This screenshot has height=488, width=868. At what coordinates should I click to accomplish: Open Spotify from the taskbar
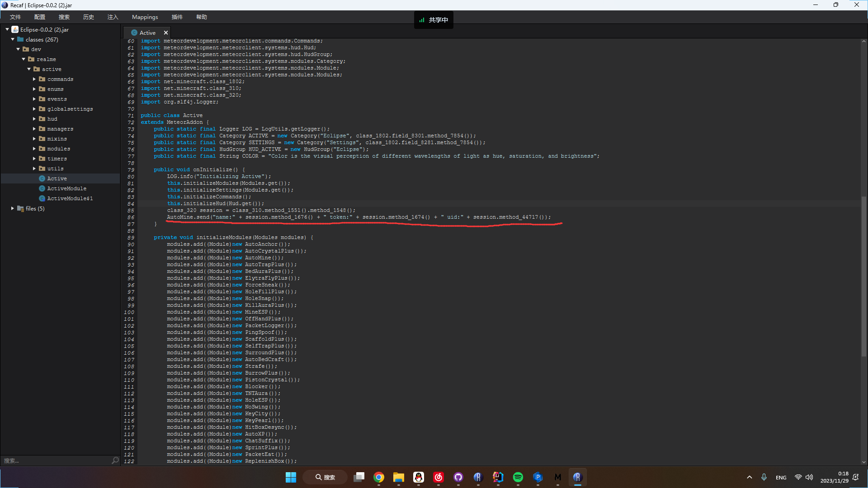click(x=518, y=477)
